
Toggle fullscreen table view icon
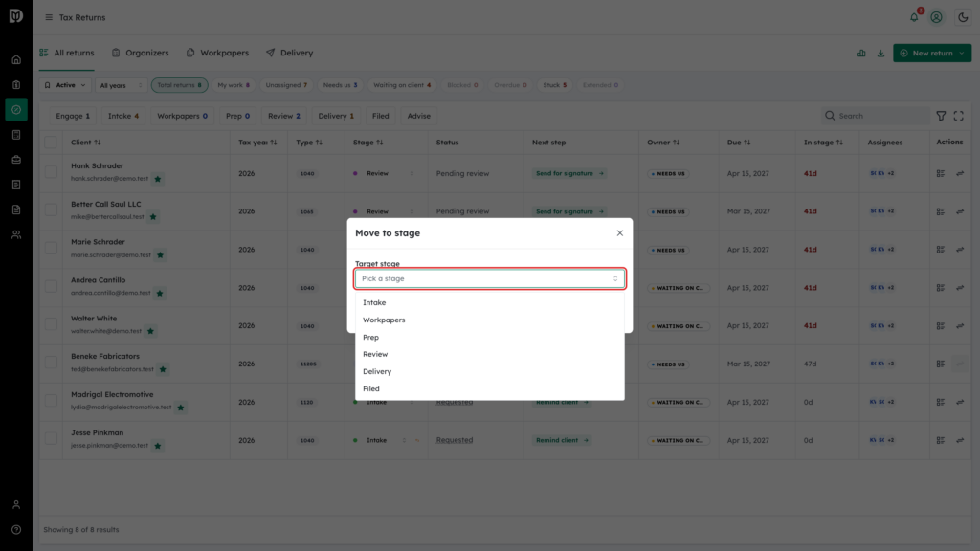pyautogui.click(x=958, y=116)
